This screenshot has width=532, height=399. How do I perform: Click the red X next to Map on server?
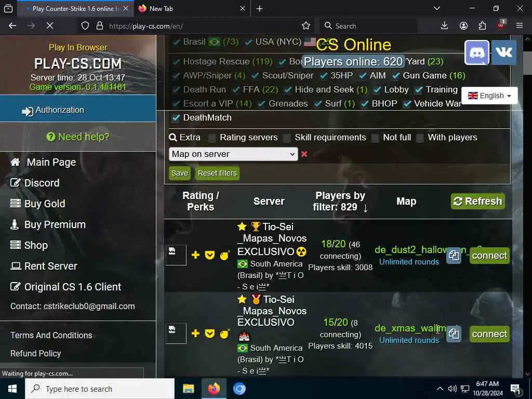[x=304, y=154]
